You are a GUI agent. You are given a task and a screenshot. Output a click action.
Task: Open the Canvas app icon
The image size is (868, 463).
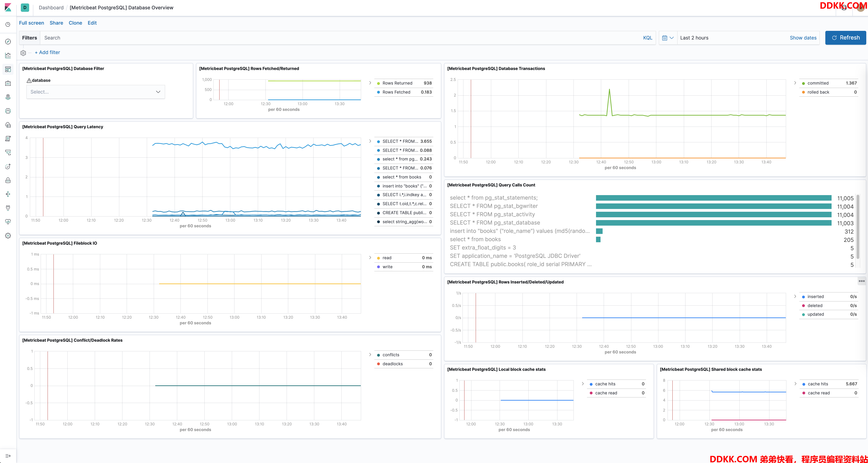[x=8, y=83]
